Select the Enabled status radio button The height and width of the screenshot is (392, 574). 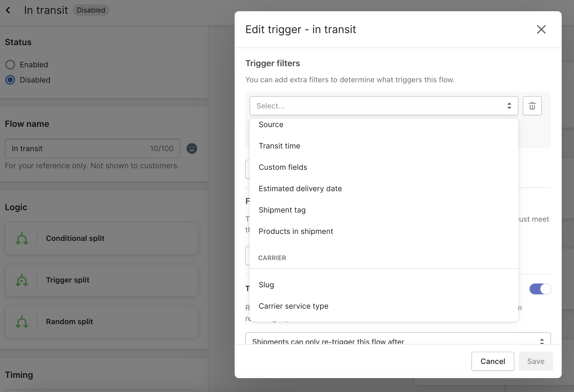click(10, 65)
